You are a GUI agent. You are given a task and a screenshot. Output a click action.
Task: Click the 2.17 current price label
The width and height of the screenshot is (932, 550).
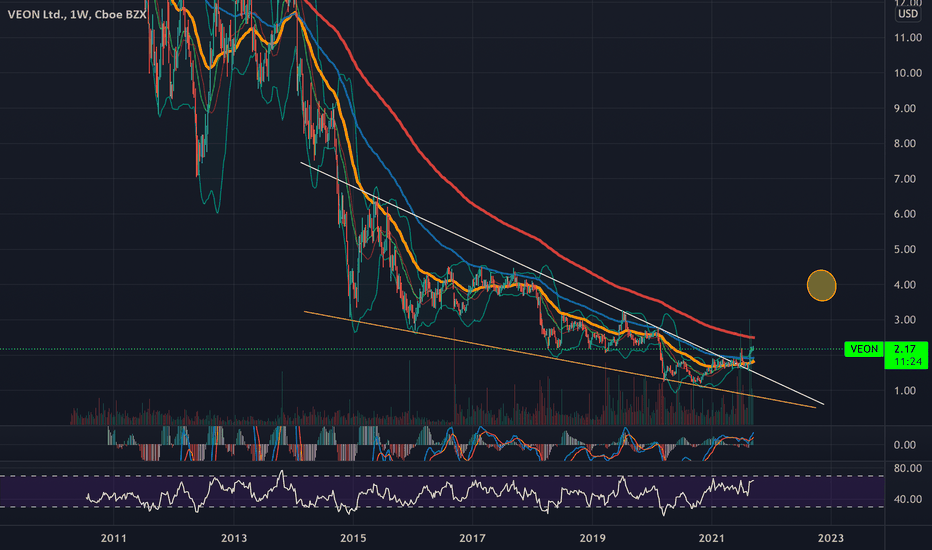[x=906, y=349]
